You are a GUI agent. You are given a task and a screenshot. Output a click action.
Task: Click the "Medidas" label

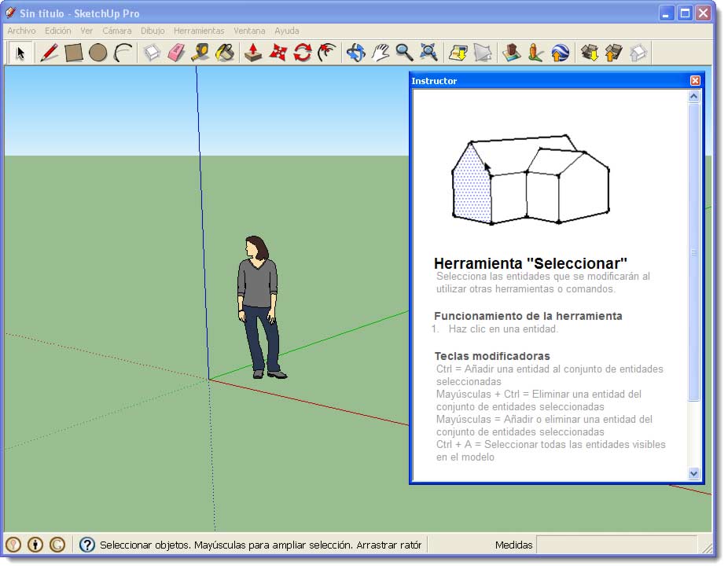click(513, 545)
